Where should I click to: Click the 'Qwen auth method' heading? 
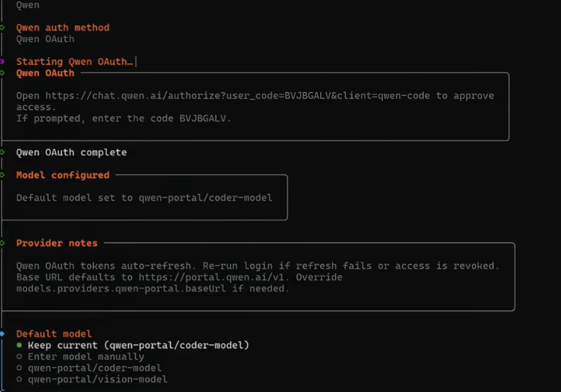(x=63, y=28)
